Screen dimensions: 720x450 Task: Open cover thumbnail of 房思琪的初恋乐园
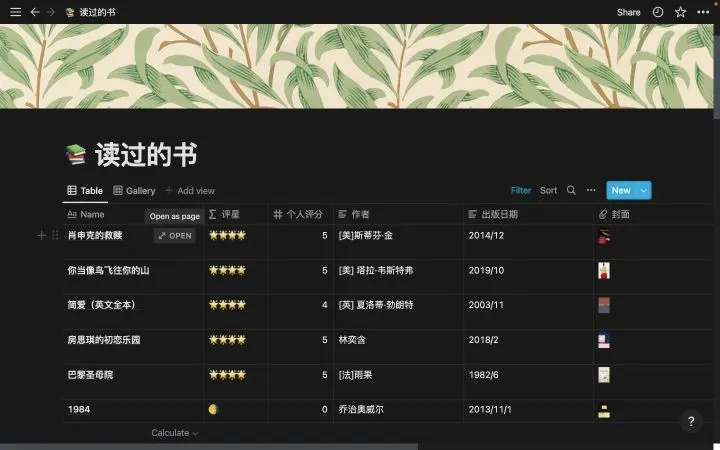click(x=604, y=340)
